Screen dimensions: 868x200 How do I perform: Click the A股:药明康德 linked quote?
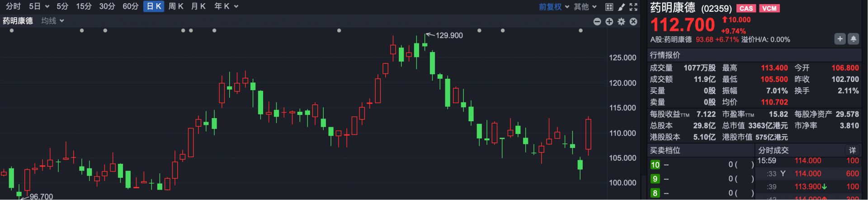click(671, 40)
